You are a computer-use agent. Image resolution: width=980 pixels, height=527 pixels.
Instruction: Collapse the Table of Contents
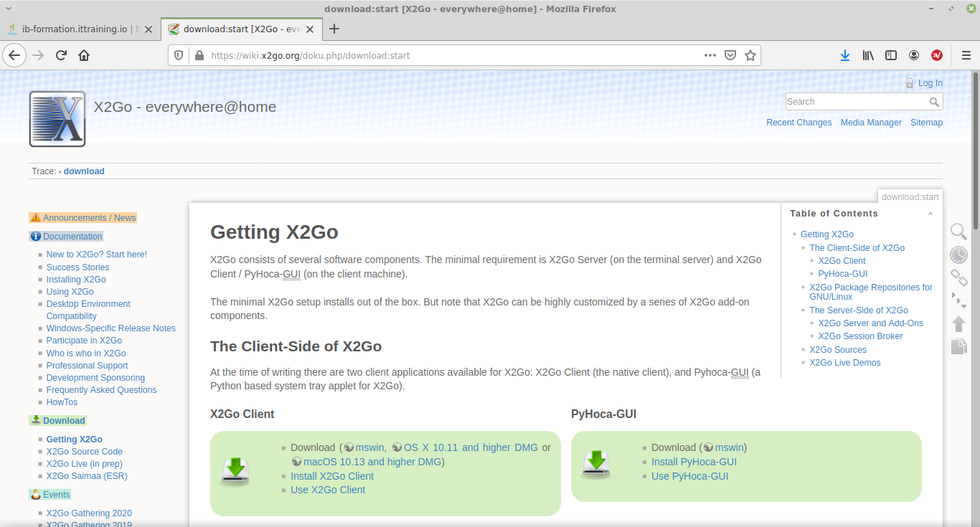tap(930, 214)
